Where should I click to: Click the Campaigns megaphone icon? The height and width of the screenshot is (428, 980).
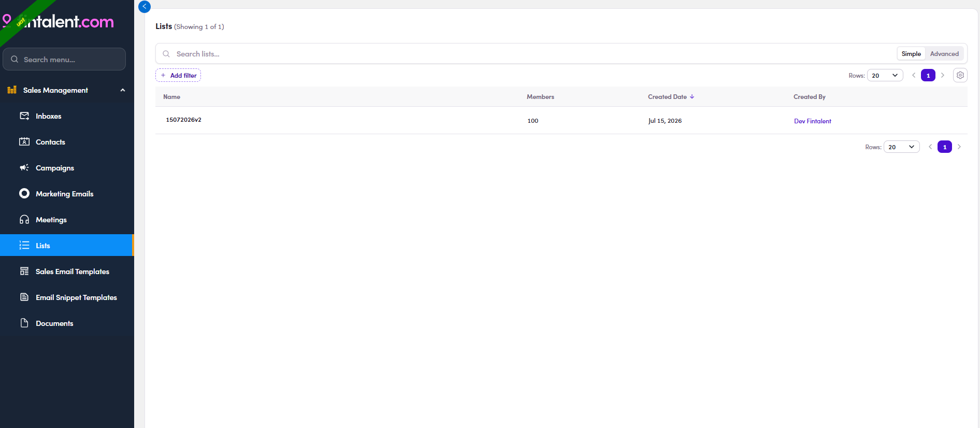pyautogui.click(x=24, y=167)
